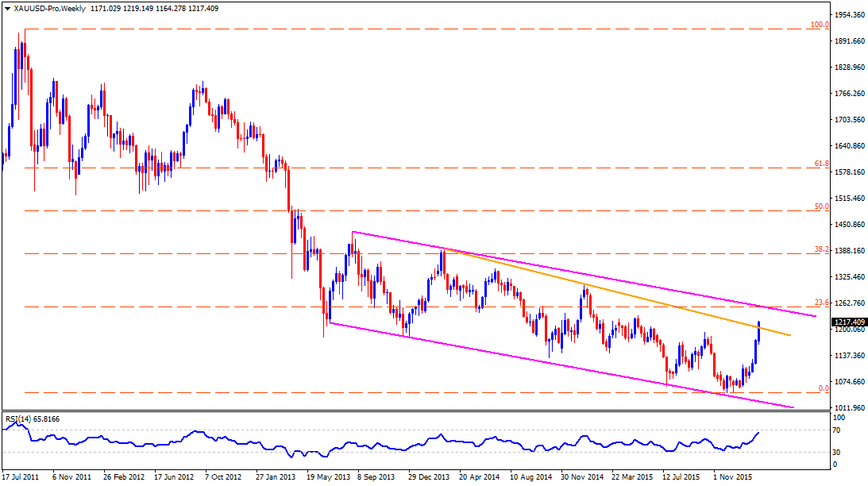The height and width of the screenshot is (486, 868).
Task: Click the 22 Mar 2015 date label
Action: (632, 476)
